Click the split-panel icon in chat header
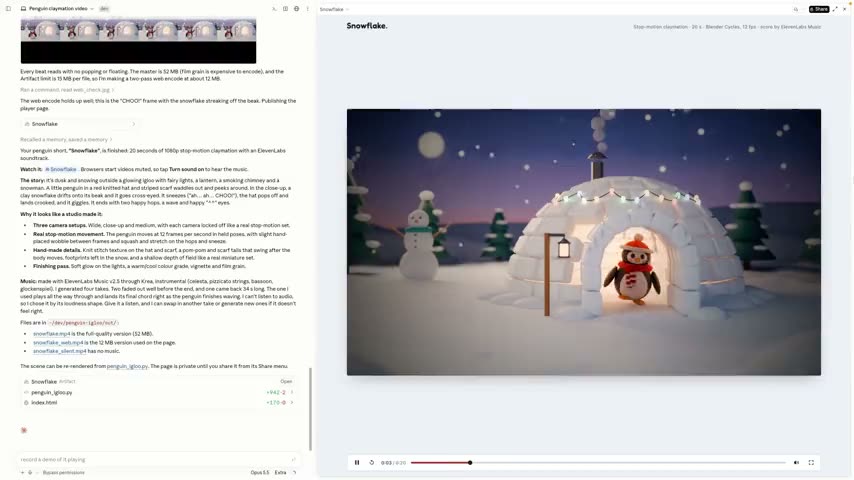This screenshot has width=854, height=480. (285, 9)
